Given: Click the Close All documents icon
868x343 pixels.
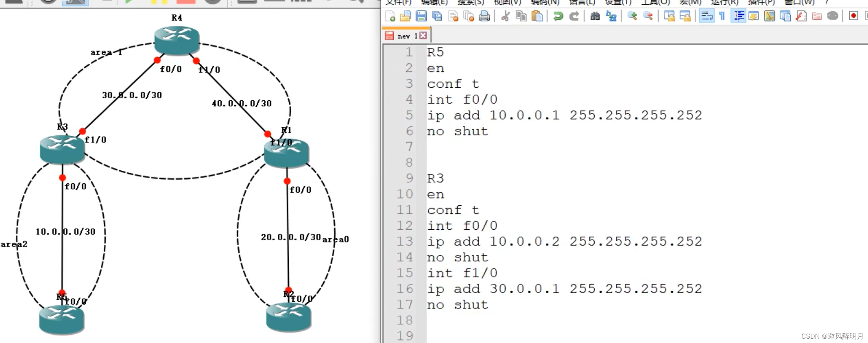Looking at the screenshot, I should pyautogui.click(x=469, y=16).
